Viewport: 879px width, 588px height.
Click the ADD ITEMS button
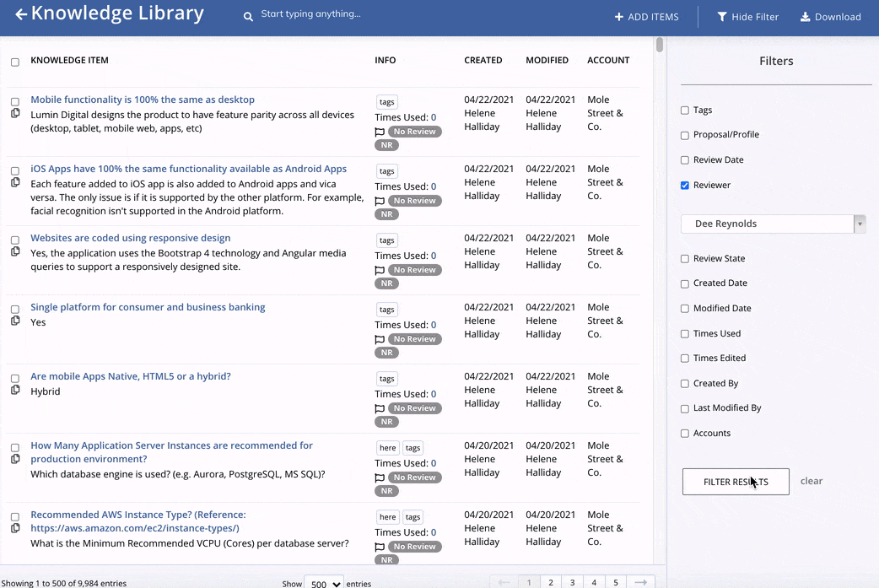point(646,17)
